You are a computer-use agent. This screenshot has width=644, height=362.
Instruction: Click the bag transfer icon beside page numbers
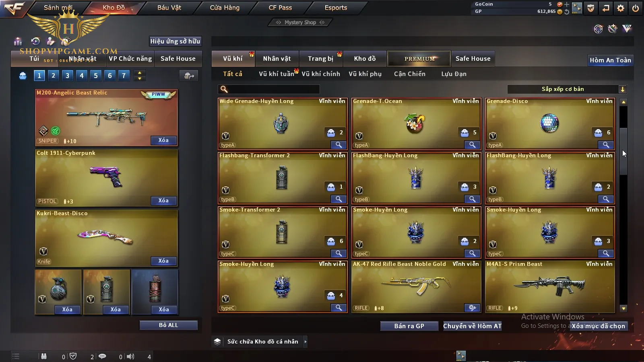[x=189, y=76]
